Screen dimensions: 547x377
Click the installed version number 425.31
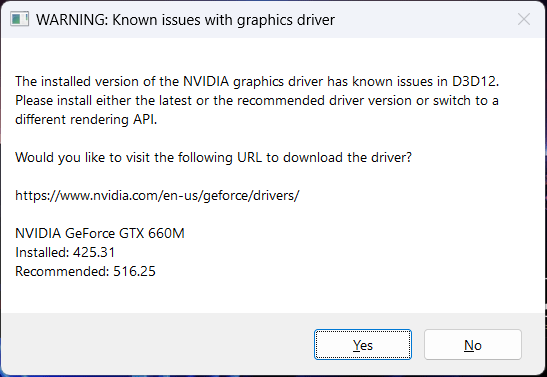pyautogui.click(x=94, y=252)
